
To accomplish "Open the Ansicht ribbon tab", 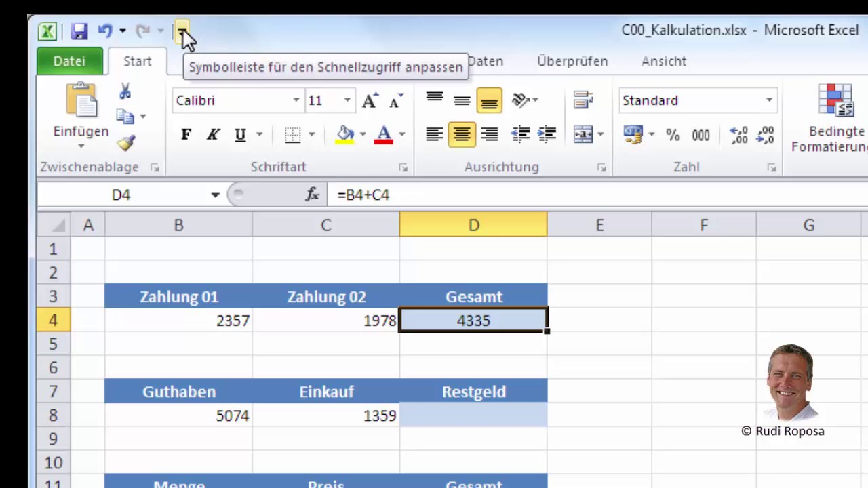I will pos(664,61).
